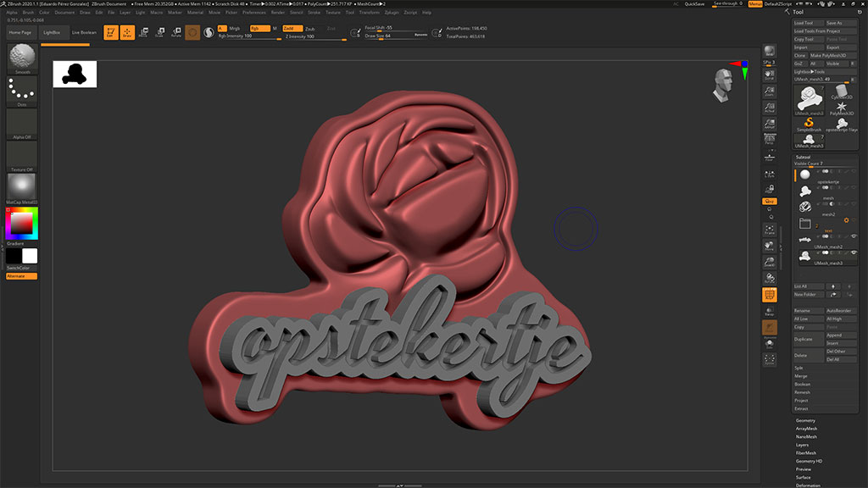Open the Texture Off selector
This screenshot has height=488, width=868.
(22, 156)
